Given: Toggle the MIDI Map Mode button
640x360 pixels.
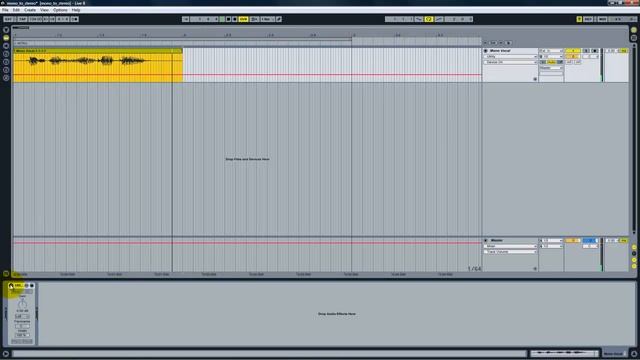Looking at the screenshot, I should click(x=602, y=19).
